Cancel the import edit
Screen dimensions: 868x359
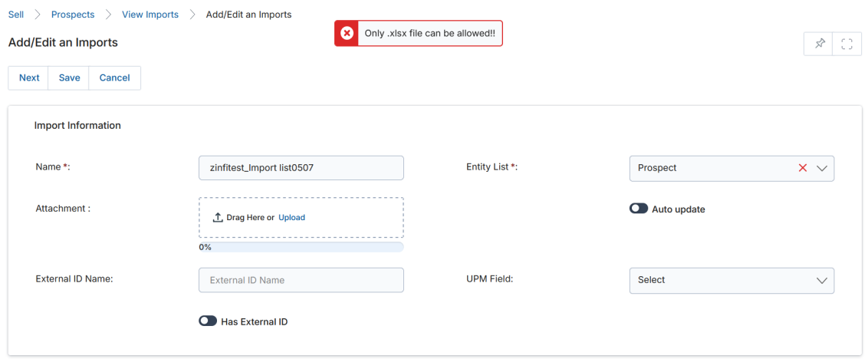point(114,78)
